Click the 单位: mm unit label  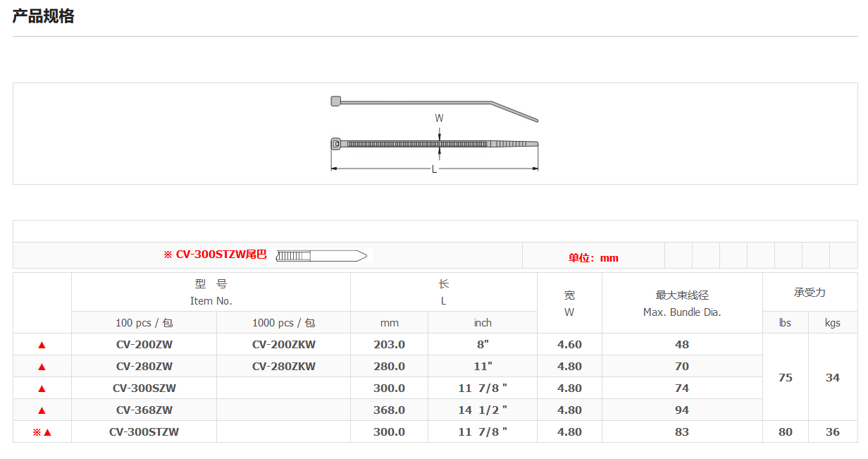(593, 258)
